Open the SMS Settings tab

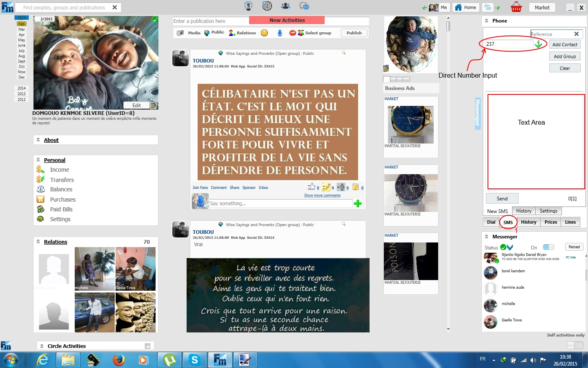548,211
